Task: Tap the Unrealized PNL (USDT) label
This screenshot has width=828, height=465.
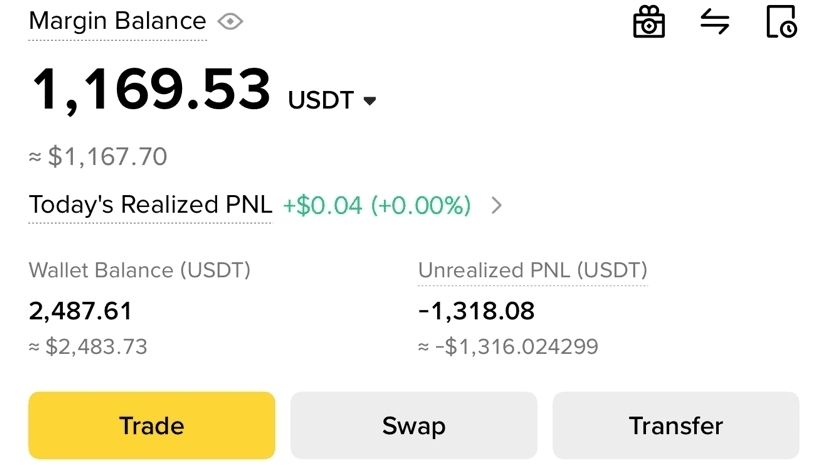Action: click(x=532, y=270)
